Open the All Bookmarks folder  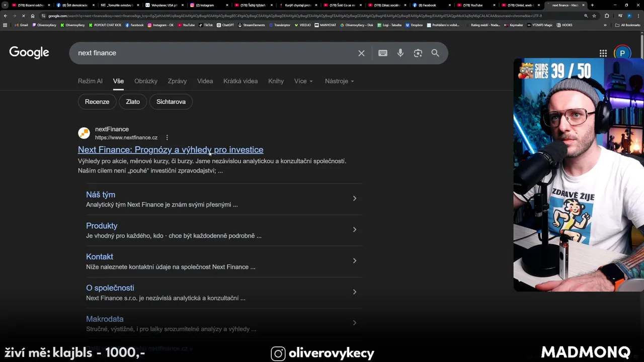pos(628,25)
